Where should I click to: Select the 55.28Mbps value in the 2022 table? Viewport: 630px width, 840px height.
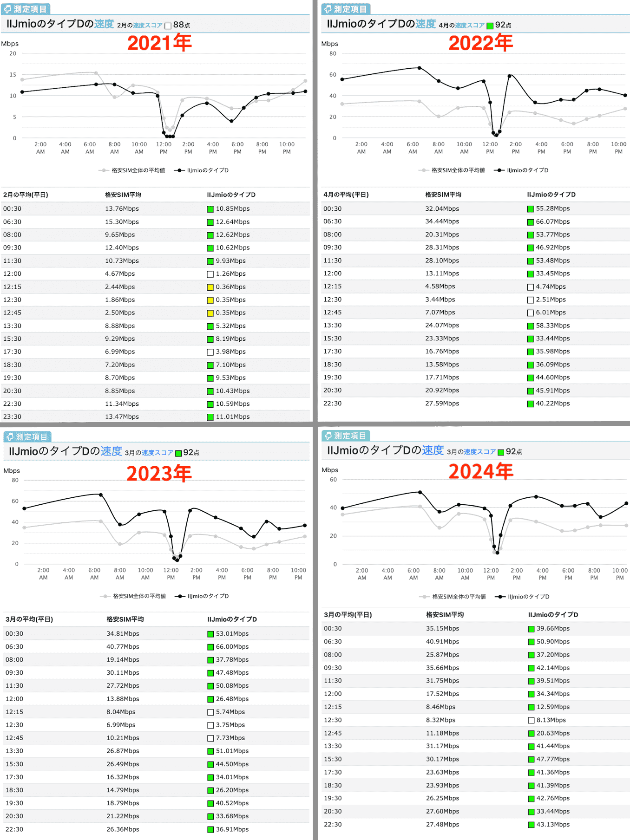pyautogui.click(x=553, y=208)
